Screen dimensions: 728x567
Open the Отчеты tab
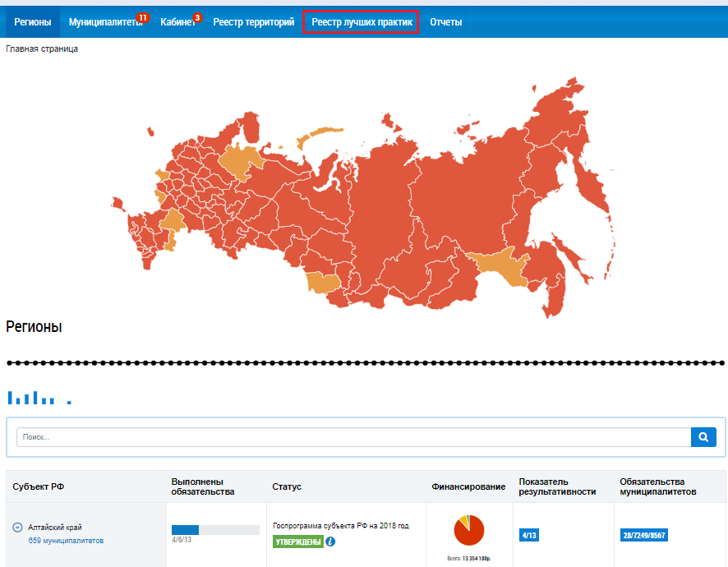click(445, 22)
